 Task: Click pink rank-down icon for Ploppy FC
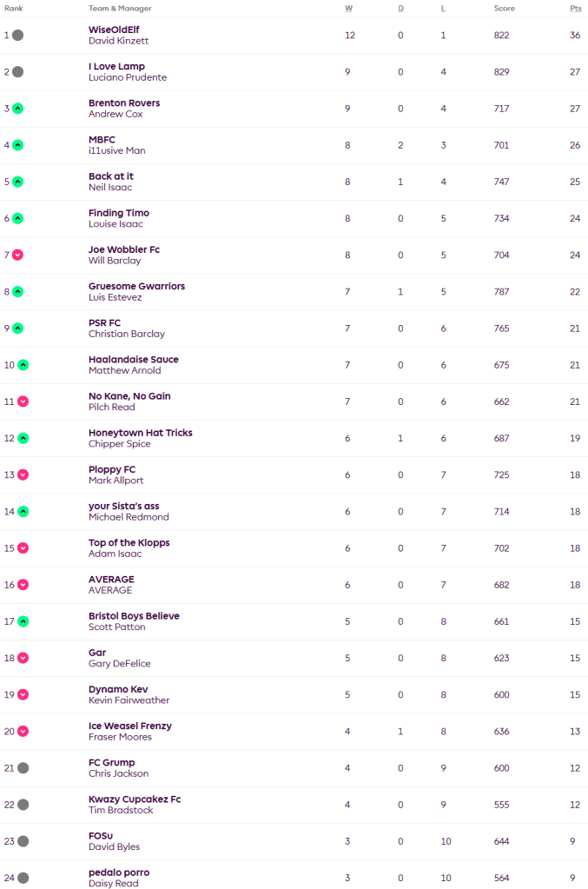point(23,474)
